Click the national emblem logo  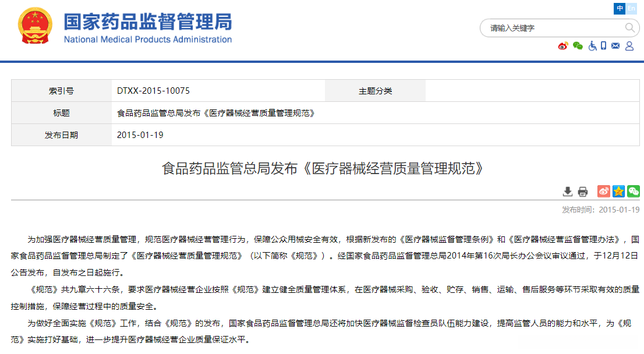[35, 26]
